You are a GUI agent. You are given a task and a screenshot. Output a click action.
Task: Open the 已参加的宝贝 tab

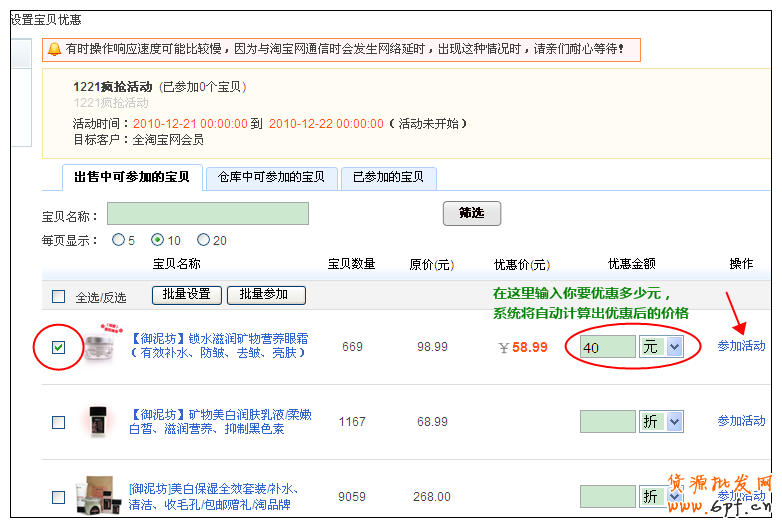tap(388, 178)
